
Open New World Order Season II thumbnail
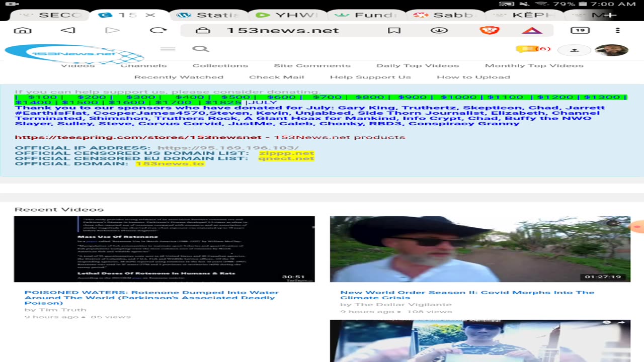[x=480, y=249]
